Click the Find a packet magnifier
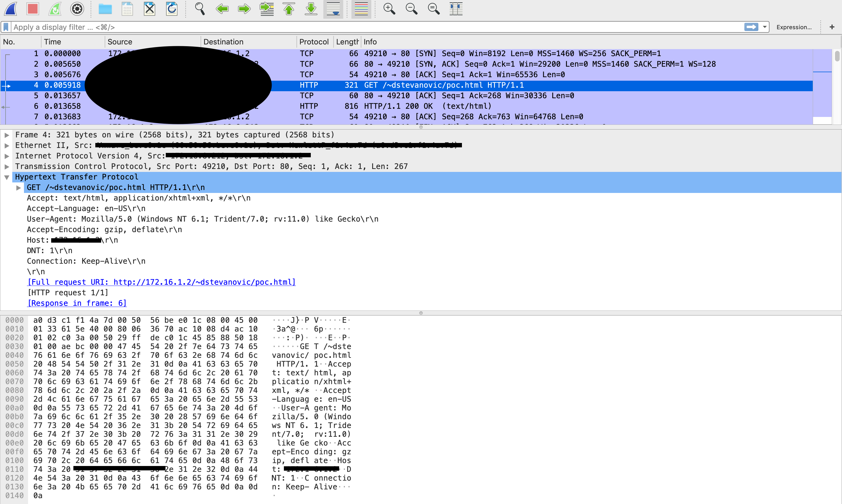 pos(200,9)
